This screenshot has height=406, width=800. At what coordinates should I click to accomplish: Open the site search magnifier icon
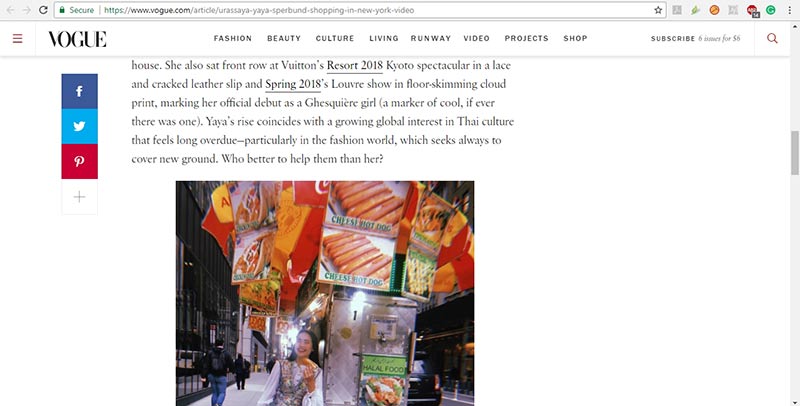click(772, 38)
